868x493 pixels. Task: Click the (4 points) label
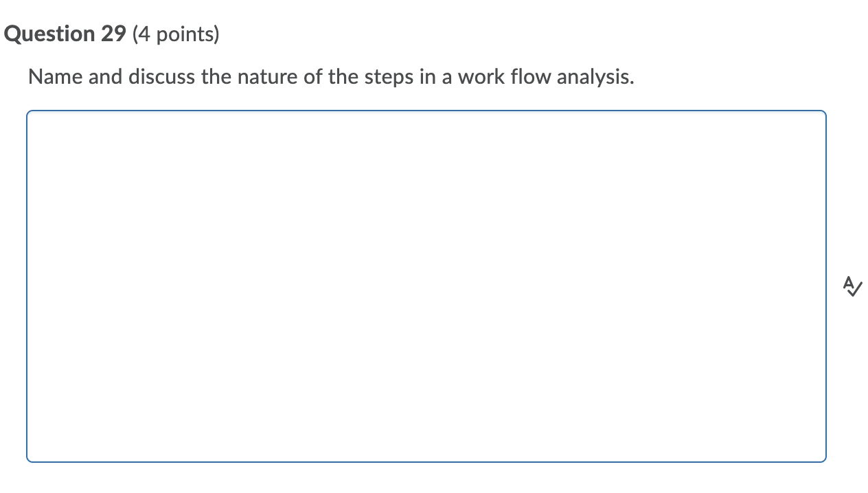click(176, 34)
